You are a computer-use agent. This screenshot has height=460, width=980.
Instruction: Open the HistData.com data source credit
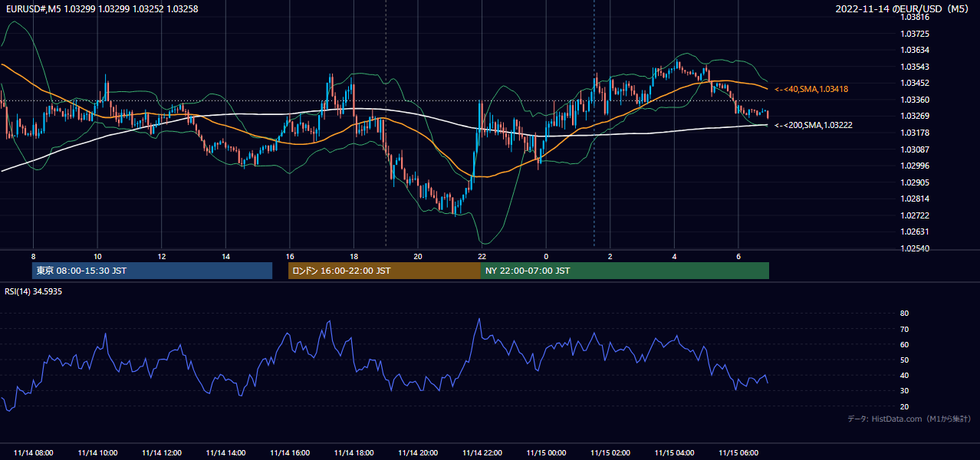[909, 419]
